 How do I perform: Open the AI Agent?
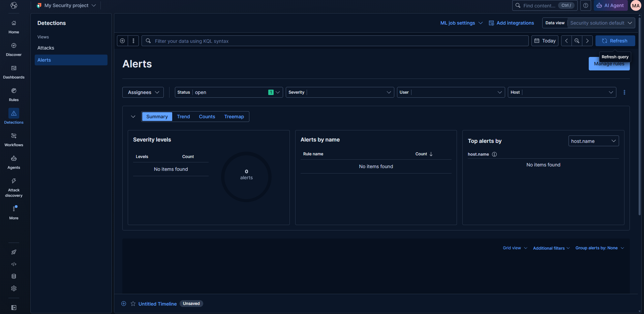pyautogui.click(x=610, y=5)
